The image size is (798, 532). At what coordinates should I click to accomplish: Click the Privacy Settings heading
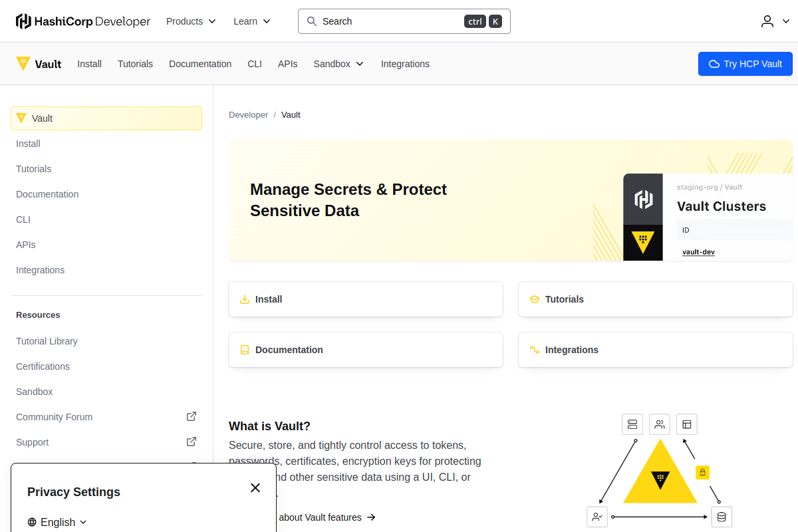point(74,492)
